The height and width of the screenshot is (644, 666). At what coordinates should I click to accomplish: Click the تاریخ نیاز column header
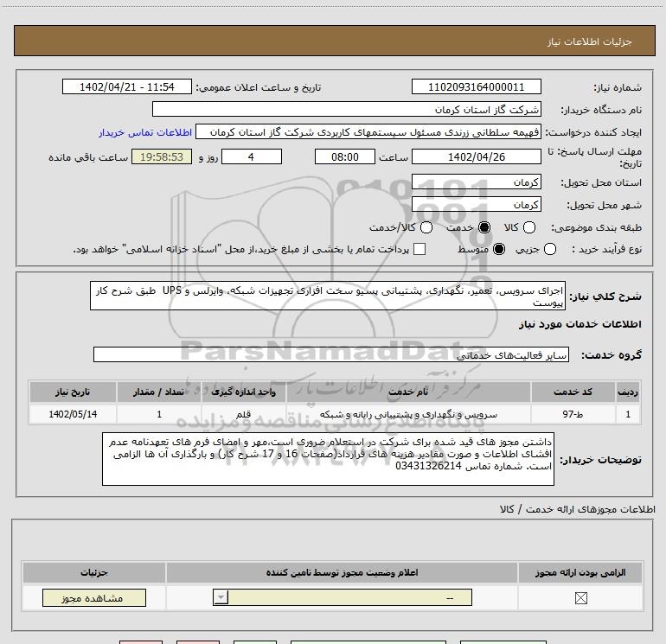click(x=73, y=392)
